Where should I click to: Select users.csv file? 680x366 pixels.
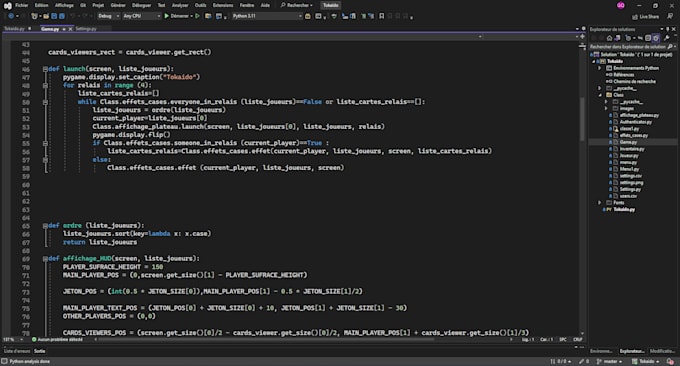tap(628, 196)
